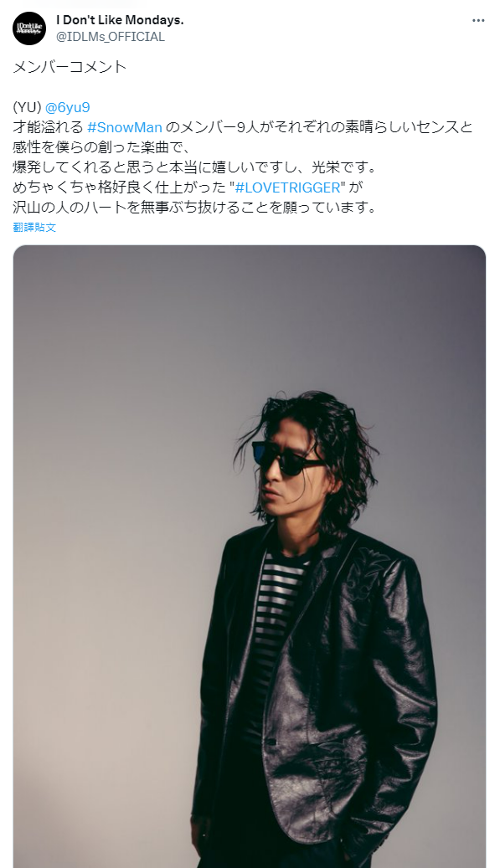Open the @6yu9 mention

click(x=68, y=107)
